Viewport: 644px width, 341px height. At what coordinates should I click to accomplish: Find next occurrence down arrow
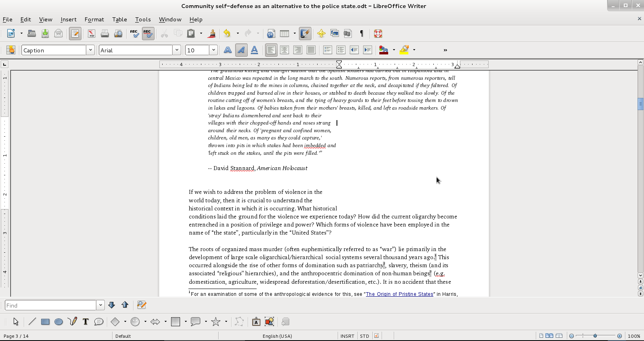coord(112,305)
